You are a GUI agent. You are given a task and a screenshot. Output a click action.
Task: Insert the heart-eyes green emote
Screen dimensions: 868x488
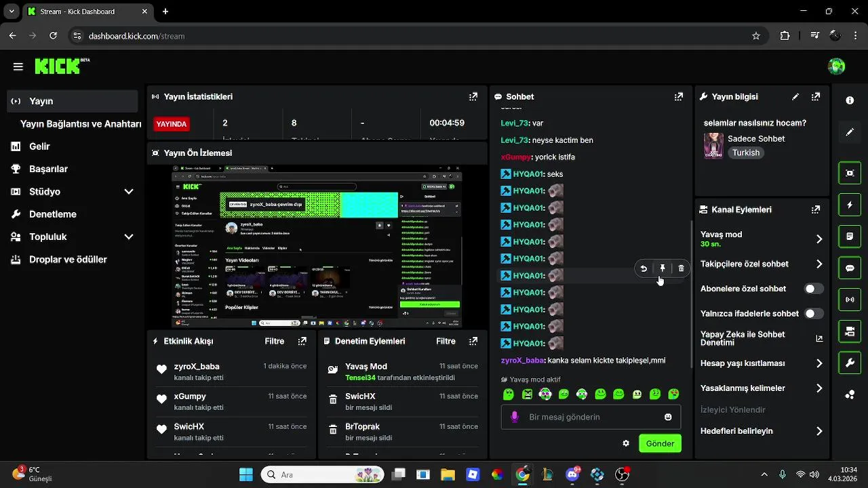point(673,394)
